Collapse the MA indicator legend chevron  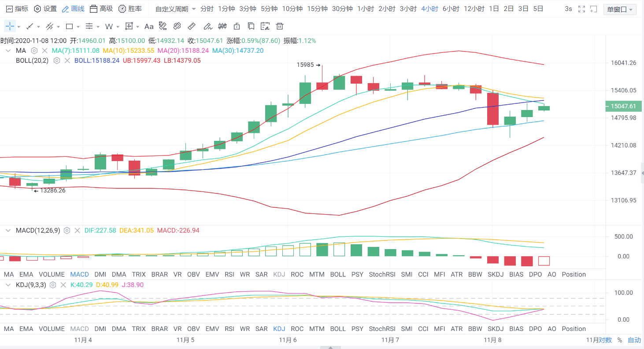pos(8,51)
